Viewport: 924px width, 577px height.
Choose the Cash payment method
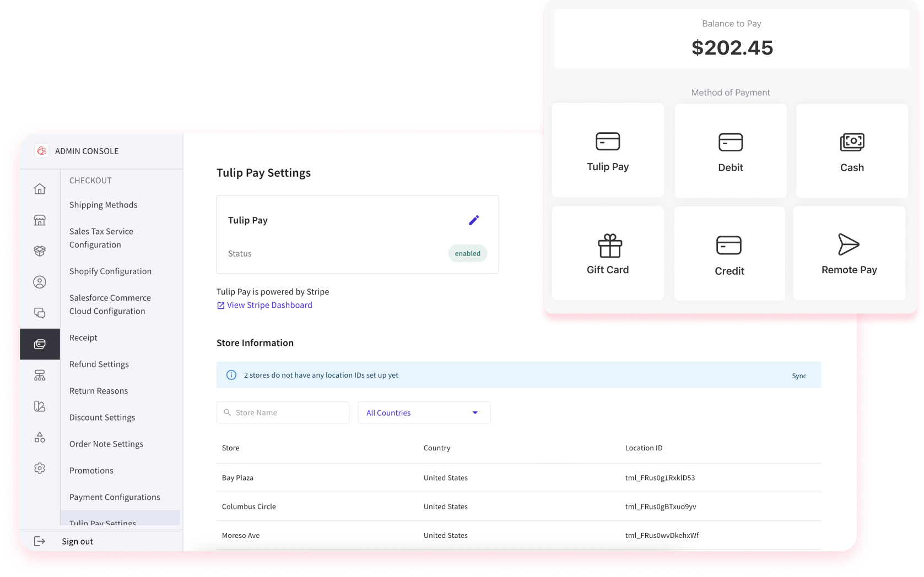pyautogui.click(x=852, y=151)
